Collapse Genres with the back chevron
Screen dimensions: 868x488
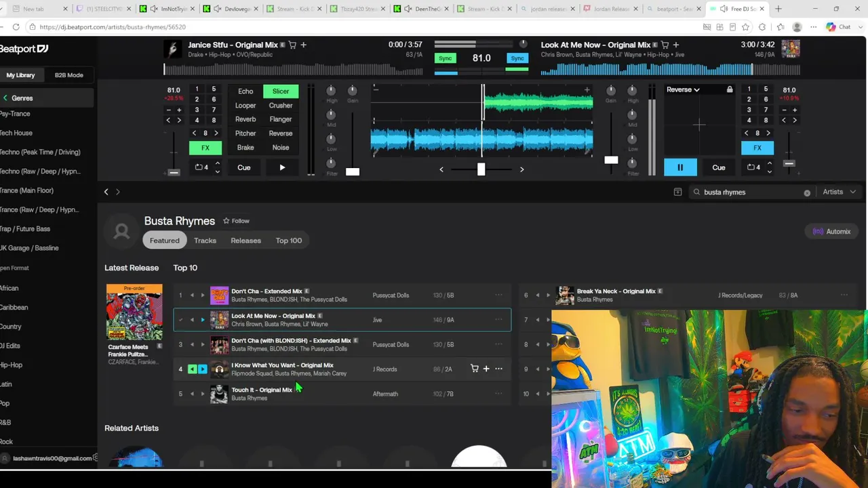[x=5, y=98]
